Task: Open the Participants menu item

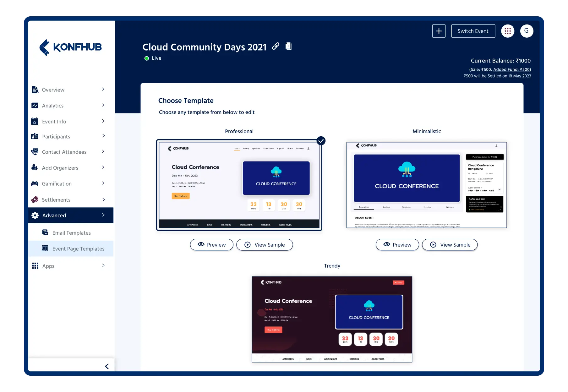Action: 71,136
